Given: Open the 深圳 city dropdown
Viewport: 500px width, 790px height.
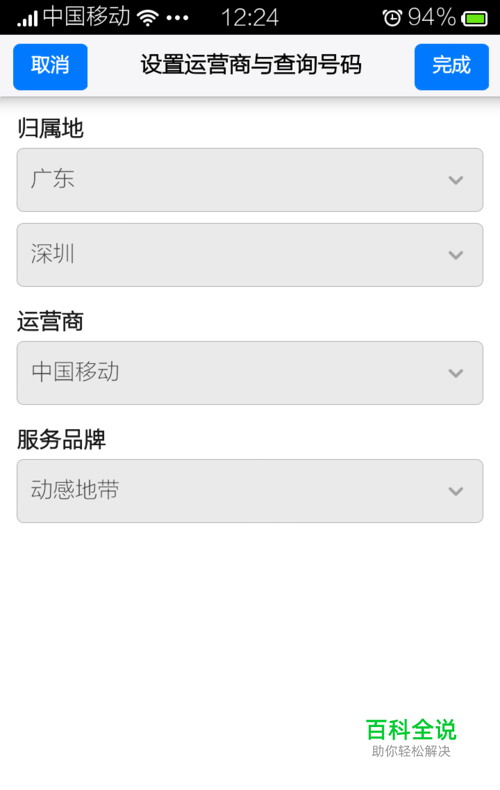Looking at the screenshot, I should pyautogui.click(x=250, y=255).
